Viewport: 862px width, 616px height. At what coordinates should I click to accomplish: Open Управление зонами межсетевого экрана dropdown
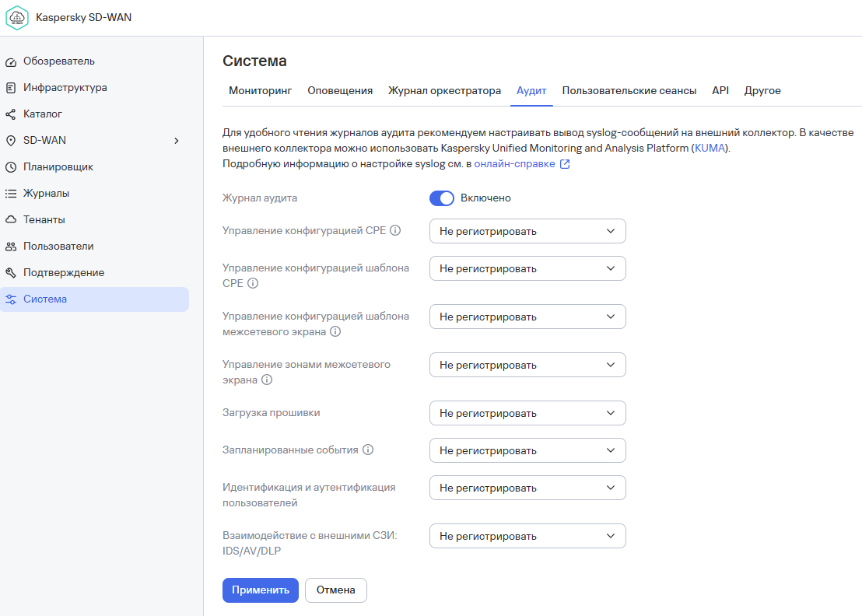(527, 365)
